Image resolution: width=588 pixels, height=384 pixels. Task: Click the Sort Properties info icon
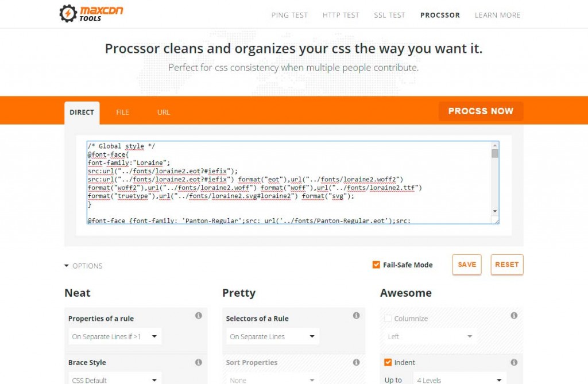(x=356, y=362)
